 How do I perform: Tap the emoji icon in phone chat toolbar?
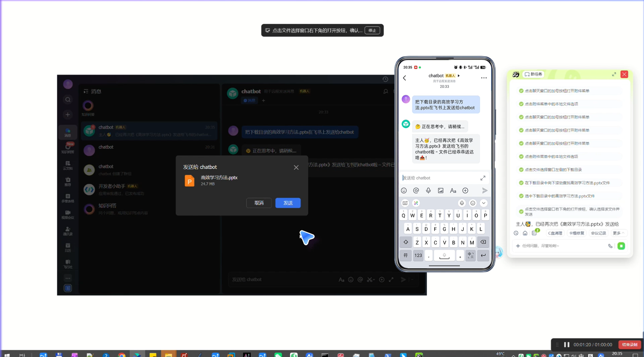(x=404, y=190)
